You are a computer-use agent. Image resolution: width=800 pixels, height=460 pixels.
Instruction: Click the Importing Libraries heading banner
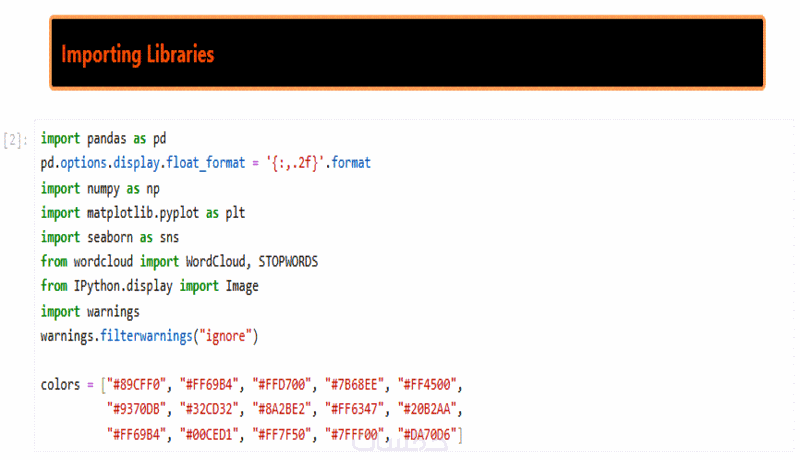(x=406, y=53)
